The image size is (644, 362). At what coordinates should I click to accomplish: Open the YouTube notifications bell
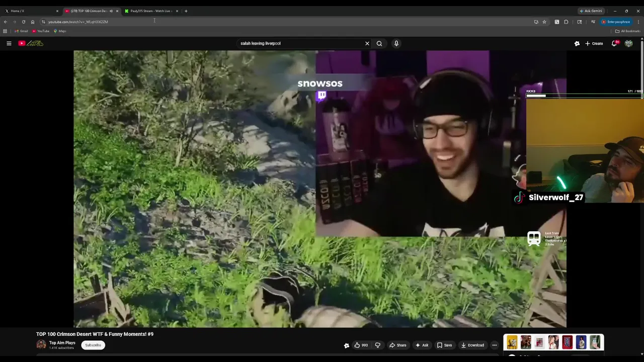[x=614, y=43]
